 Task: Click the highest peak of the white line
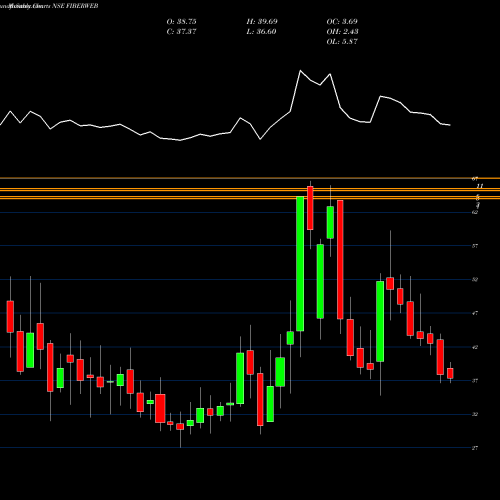tap(300, 71)
